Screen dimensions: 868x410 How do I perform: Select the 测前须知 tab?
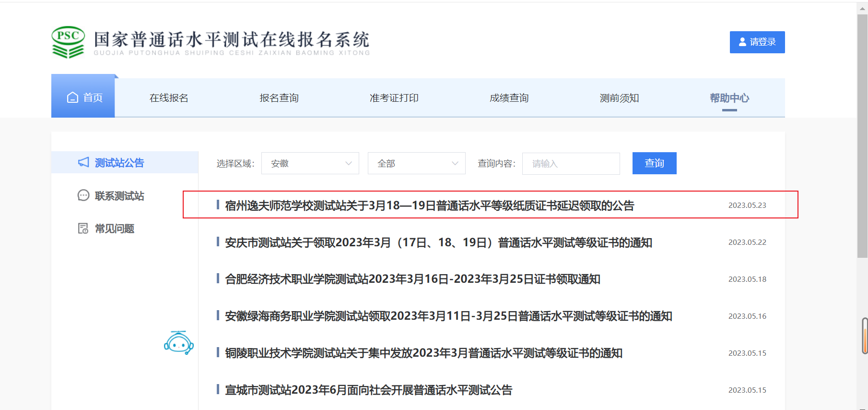click(619, 98)
